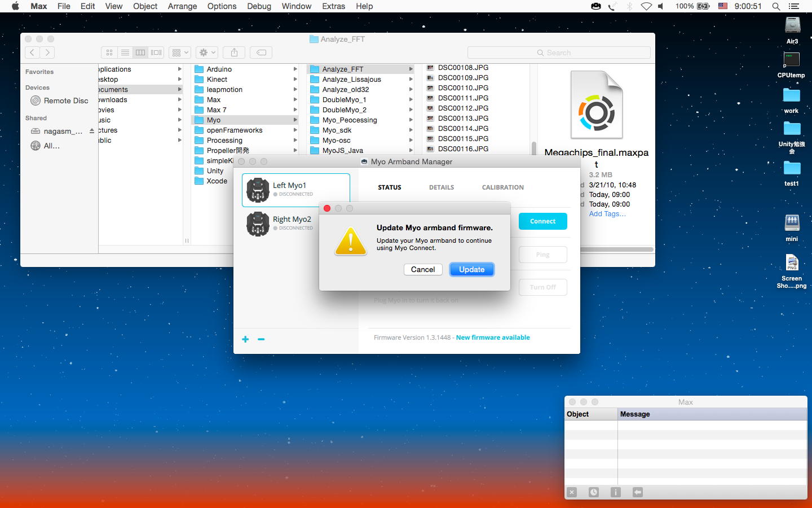
Task: Click the Connect button in Myo Manager
Action: [543, 221]
